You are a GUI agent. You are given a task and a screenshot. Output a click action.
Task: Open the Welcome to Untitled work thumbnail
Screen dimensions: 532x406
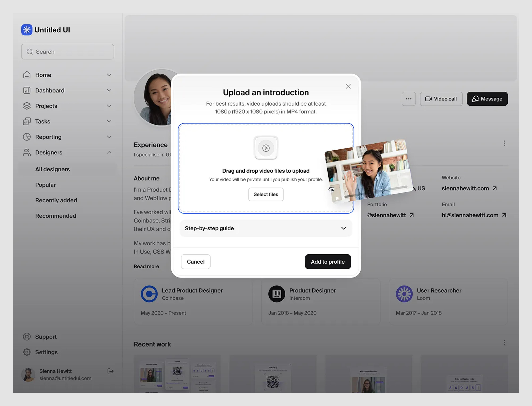point(369,374)
